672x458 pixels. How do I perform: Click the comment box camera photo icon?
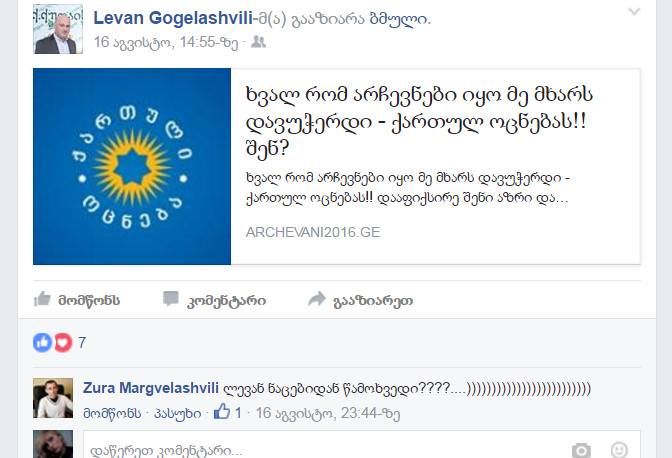pyautogui.click(x=581, y=450)
